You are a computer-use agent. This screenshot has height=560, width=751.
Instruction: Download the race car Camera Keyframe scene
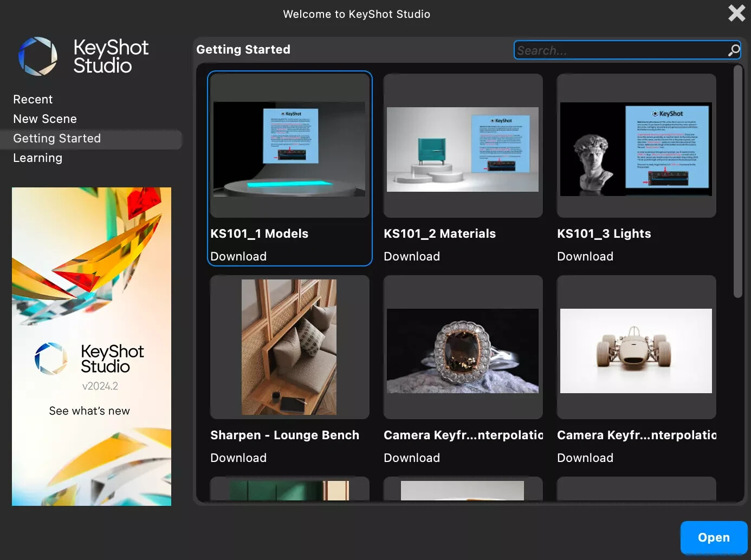click(x=585, y=458)
